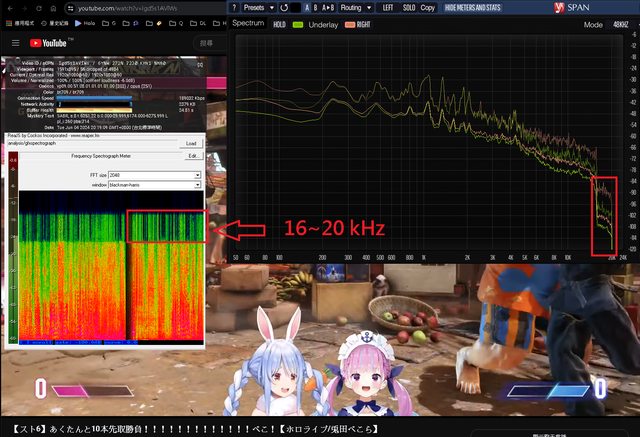Click the 48KHZ mode value
Screen dimensions: 640x437
pos(620,24)
